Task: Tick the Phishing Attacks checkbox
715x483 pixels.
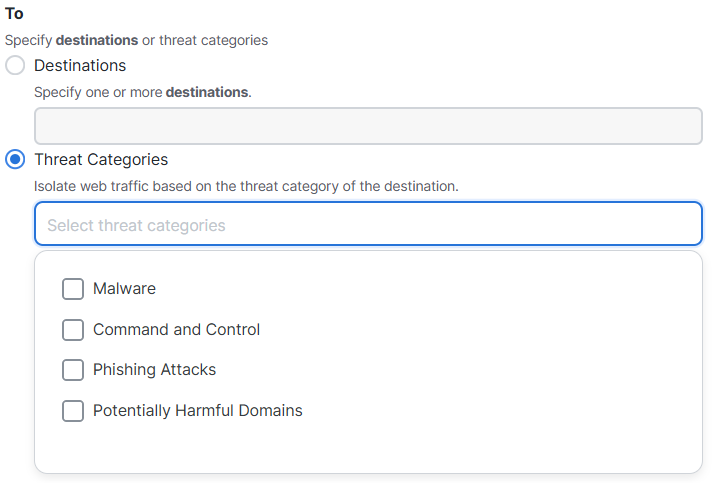Action: tap(73, 370)
